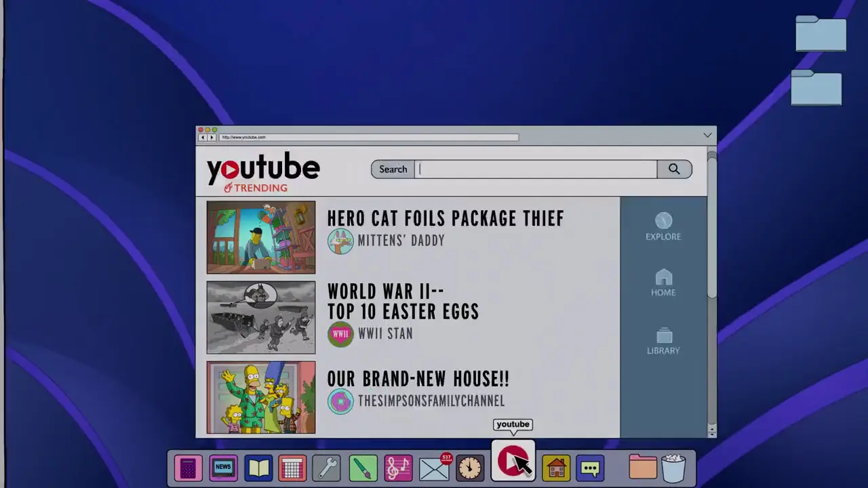Screen dimensions: 868x488
Task: Visit the WWII Stan channel name
Action: pyautogui.click(x=385, y=333)
